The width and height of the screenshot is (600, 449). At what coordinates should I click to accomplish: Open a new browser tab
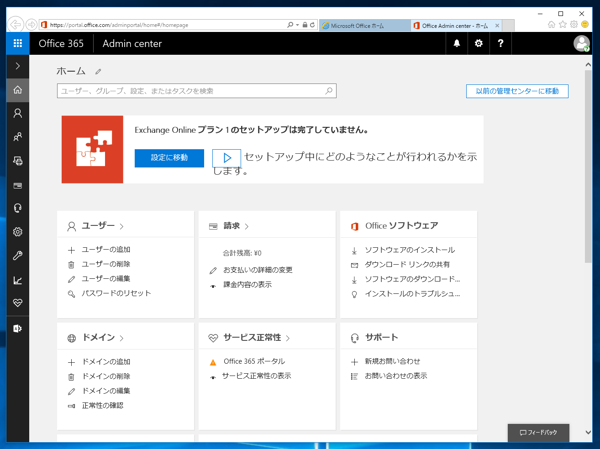508,25
